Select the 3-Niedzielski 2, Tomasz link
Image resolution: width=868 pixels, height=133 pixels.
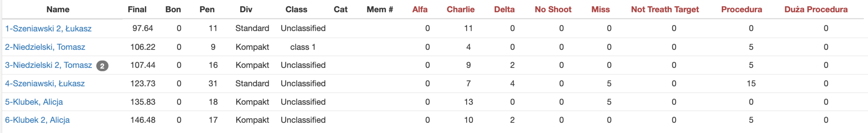(48, 65)
